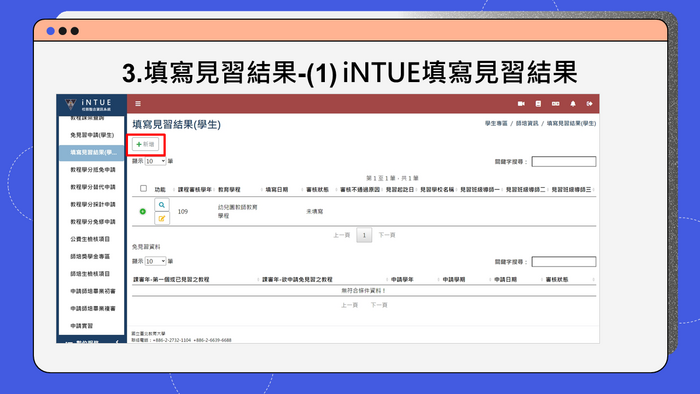Open 申請師培畢業複審 in the sidebar
The height and width of the screenshot is (394, 700).
point(92,309)
